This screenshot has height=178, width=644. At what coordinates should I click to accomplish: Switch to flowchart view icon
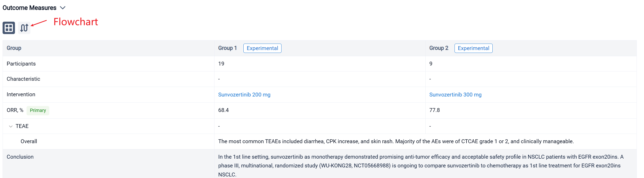[24, 28]
